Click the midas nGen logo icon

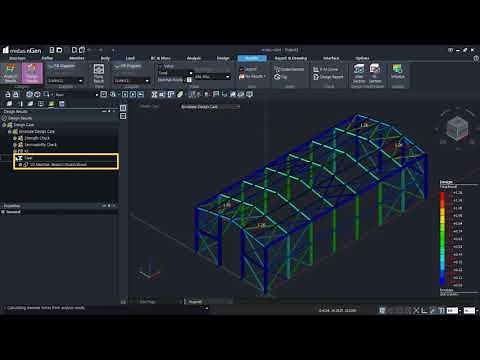(x=6, y=50)
